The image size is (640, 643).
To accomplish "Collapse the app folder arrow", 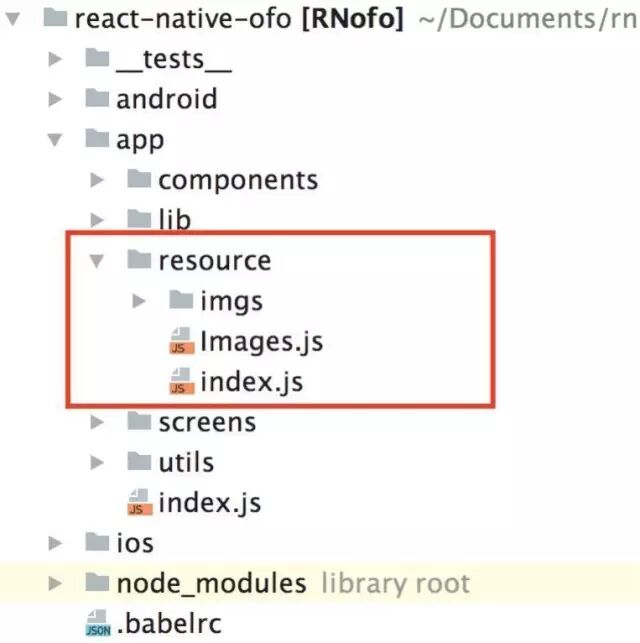I will pyautogui.click(x=55, y=140).
